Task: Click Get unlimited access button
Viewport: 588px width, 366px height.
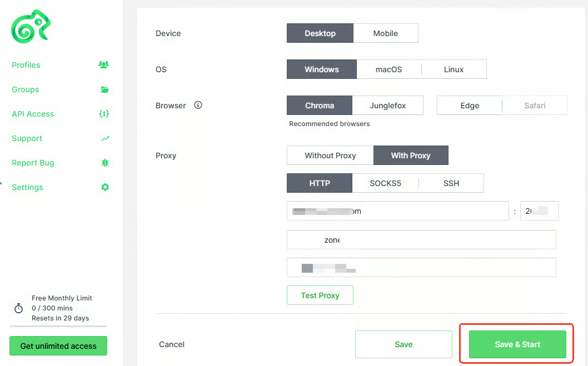Action: pyautogui.click(x=58, y=346)
